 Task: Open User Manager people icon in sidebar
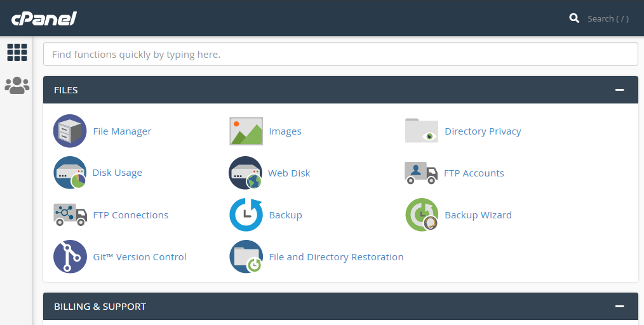point(17,85)
